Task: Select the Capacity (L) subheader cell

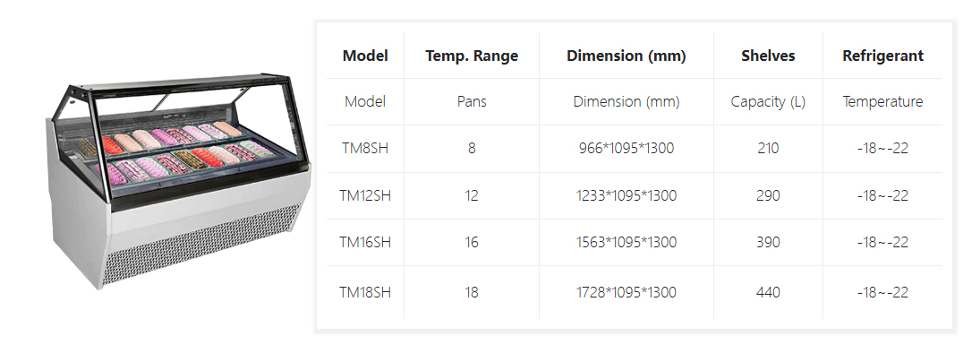Action: [768, 102]
